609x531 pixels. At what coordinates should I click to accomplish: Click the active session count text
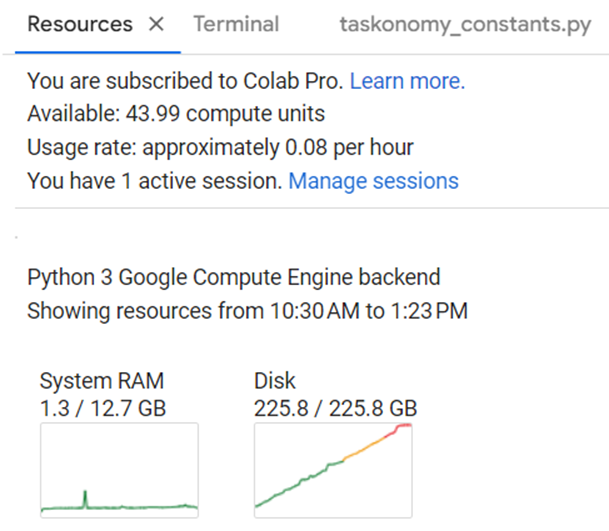(x=155, y=181)
